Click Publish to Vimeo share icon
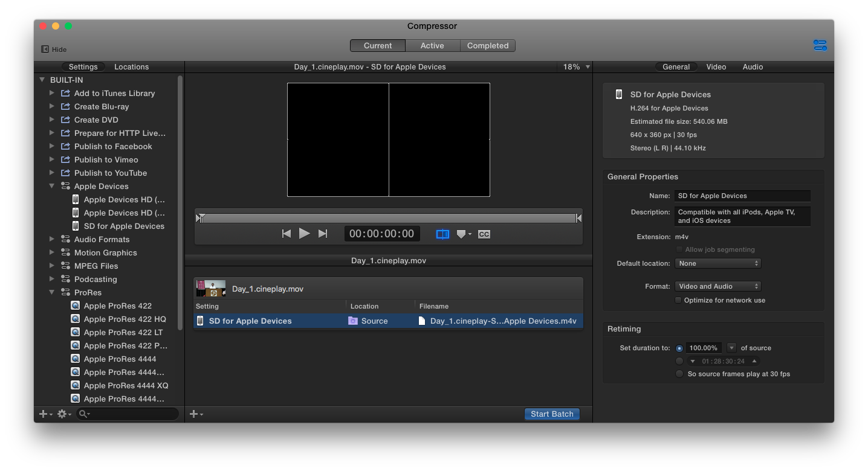 pyautogui.click(x=65, y=159)
